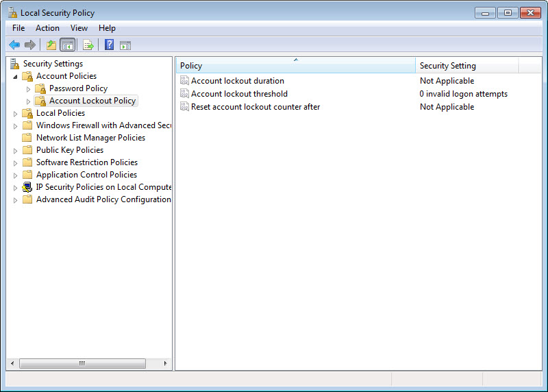
Task: Collapse the Account Policies tree node
Action: point(15,76)
